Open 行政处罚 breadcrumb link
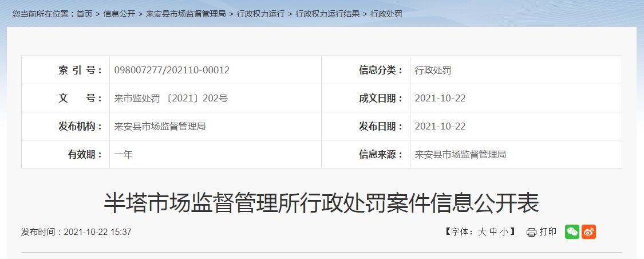The width and height of the screenshot is (644, 259). tap(386, 14)
